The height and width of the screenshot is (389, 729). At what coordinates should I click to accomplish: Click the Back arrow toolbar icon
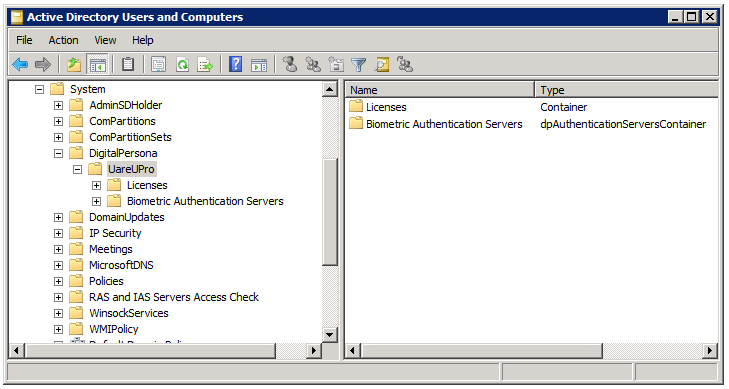[x=20, y=65]
